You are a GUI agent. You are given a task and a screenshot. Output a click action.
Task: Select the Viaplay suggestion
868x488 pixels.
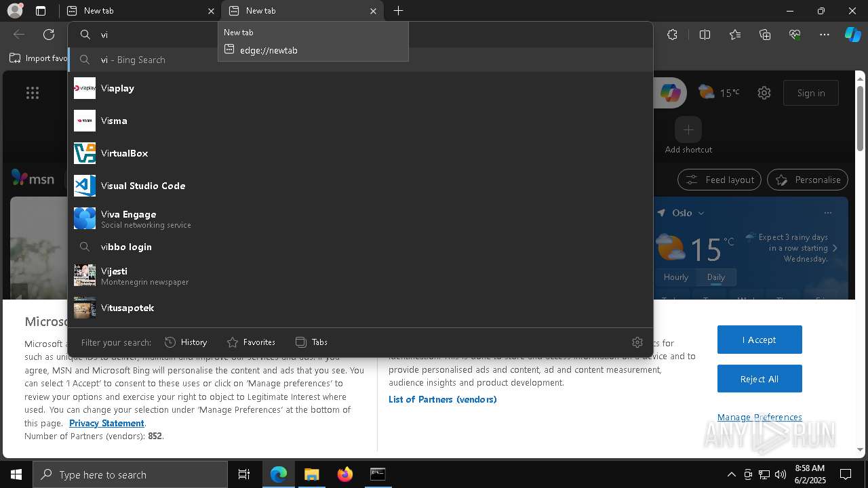pyautogui.click(x=360, y=88)
